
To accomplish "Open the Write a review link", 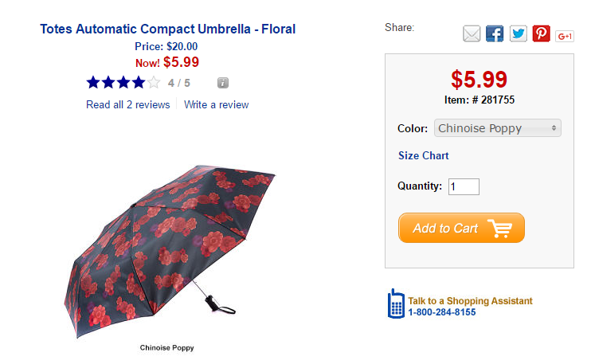I will tap(216, 104).
